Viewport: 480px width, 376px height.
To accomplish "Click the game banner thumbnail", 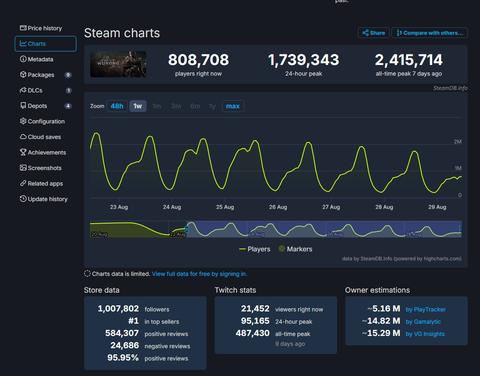I will click(118, 64).
